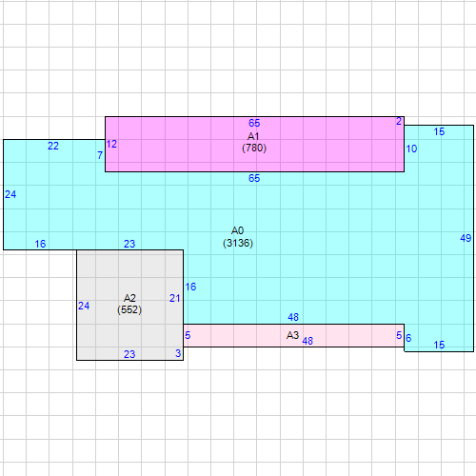
Task: Click the 6 dimension right of A3
Action: pyautogui.click(x=408, y=338)
